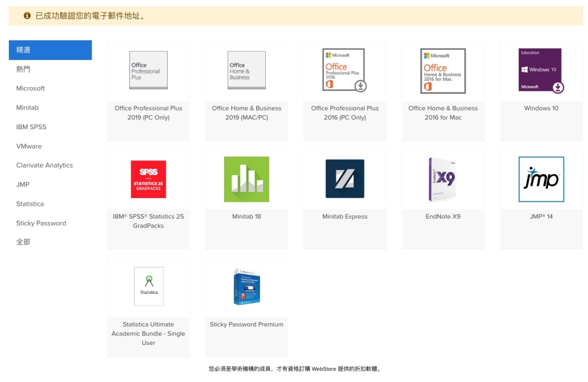The height and width of the screenshot is (382, 588).
Task: Open Office Home & Business 2016 for Mac link
Action: pyautogui.click(x=443, y=113)
